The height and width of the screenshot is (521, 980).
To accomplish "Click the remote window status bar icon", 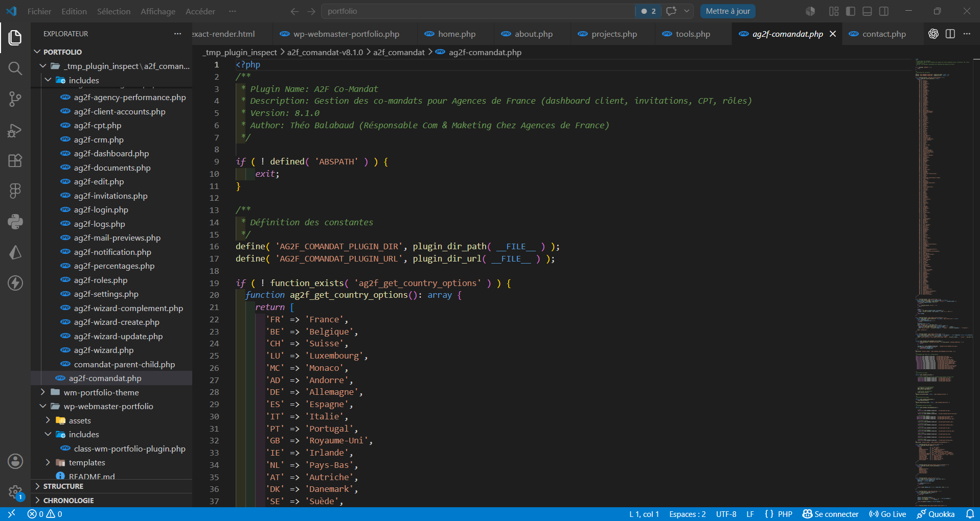I will click(x=11, y=514).
